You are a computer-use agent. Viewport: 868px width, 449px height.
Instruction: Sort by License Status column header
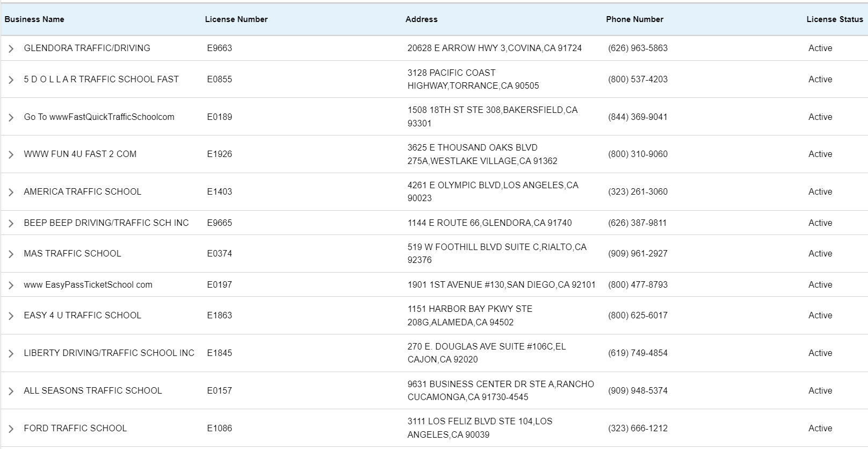(x=834, y=19)
